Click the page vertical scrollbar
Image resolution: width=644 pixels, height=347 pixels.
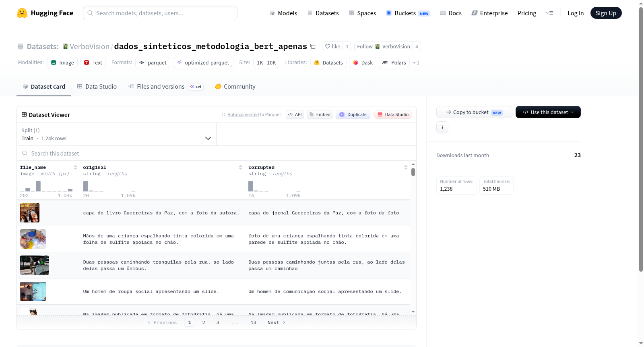click(641, 139)
